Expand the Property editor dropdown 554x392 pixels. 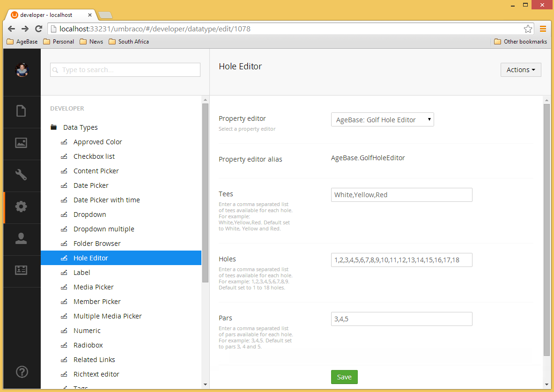pos(382,120)
